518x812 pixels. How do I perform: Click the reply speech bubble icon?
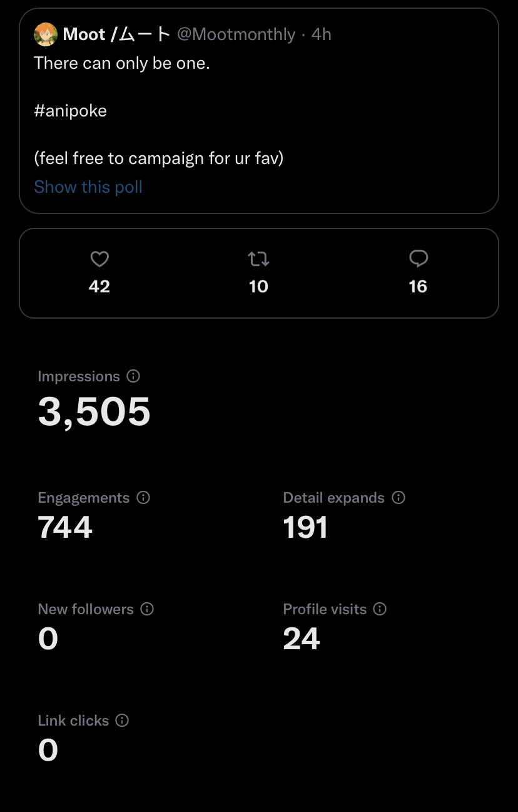coord(418,259)
